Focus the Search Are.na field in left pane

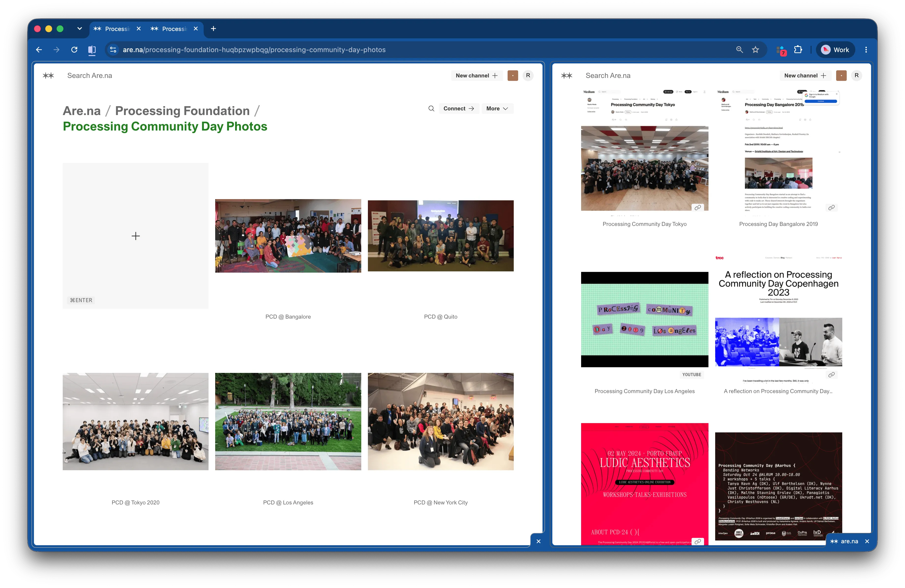pyautogui.click(x=90, y=76)
